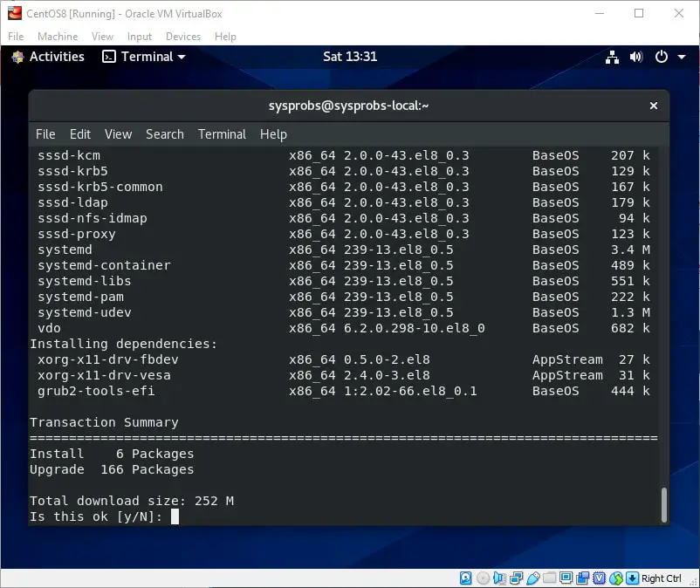Open VirtualBox Help menu
Viewport: 700px width, 588px height.
pyautogui.click(x=225, y=37)
